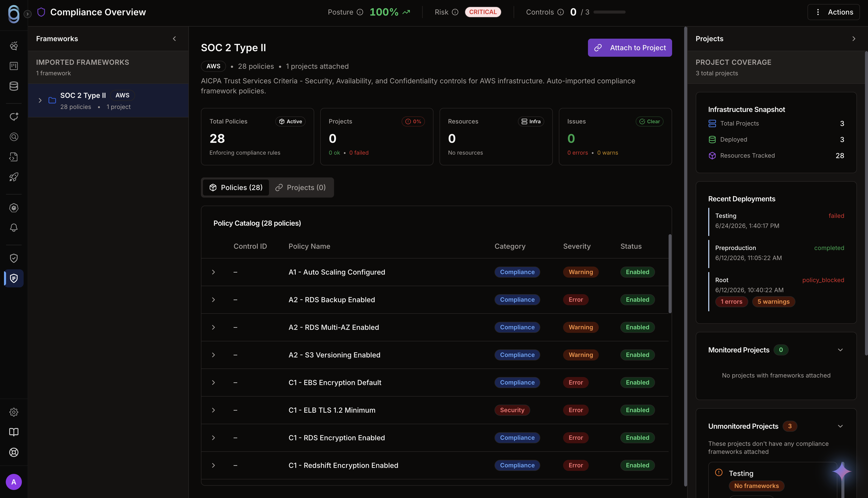This screenshot has width=868, height=498.
Task: Click the Enabled status of C1 - ELB TLS row
Action: tap(637, 410)
